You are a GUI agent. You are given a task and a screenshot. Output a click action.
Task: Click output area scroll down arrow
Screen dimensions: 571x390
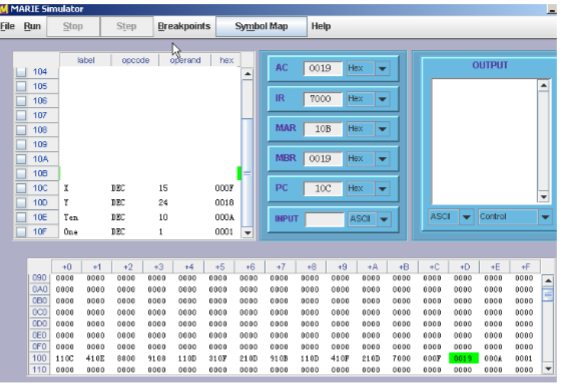pos(544,197)
